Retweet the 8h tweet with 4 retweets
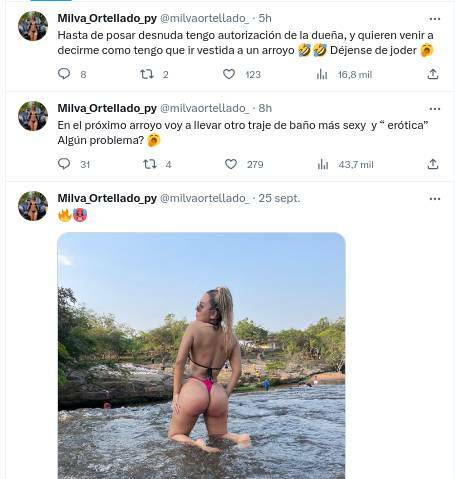Screen dimensions: 455x479 coord(150,164)
